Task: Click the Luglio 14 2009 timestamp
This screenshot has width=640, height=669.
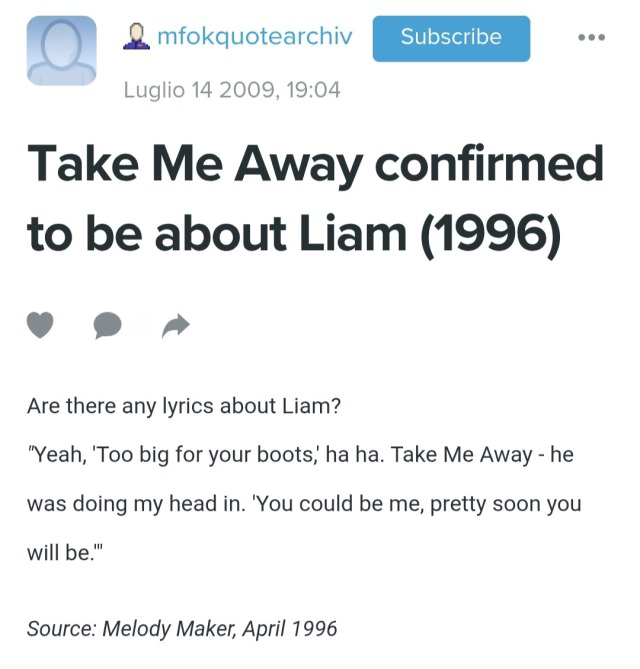Action: (232, 90)
